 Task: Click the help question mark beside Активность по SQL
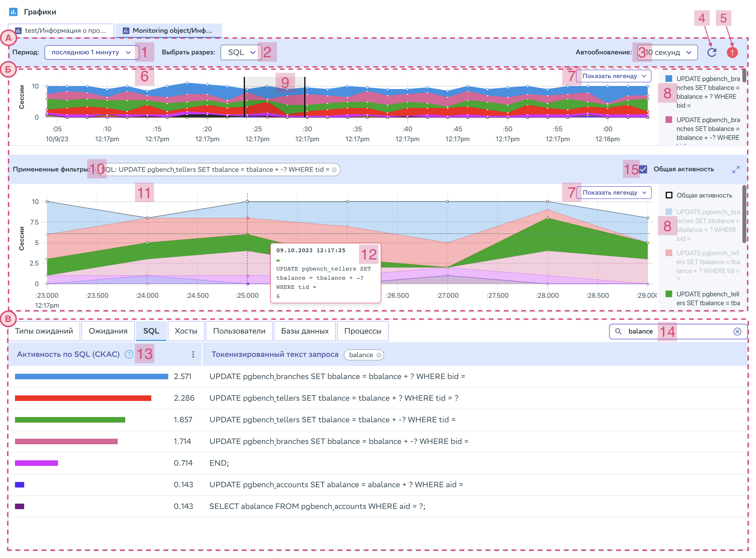[x=129, y=354]
